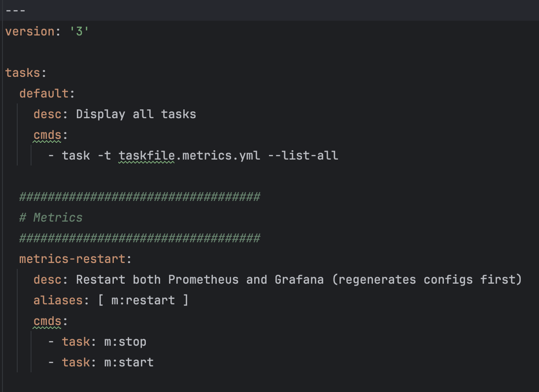The image size is (539, 392).
Task: Click the "---" document start marker
Action: tap(15, 10)
